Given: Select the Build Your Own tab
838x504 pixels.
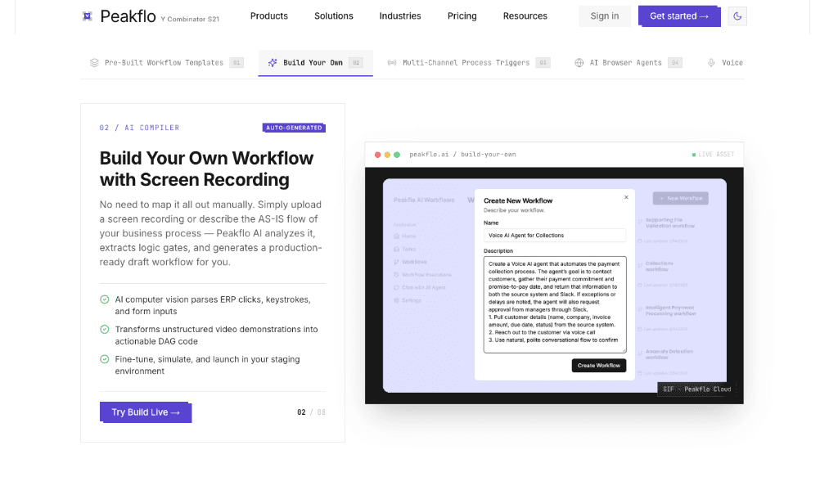Looking at the screenshot, I should (x=315, y=62).
